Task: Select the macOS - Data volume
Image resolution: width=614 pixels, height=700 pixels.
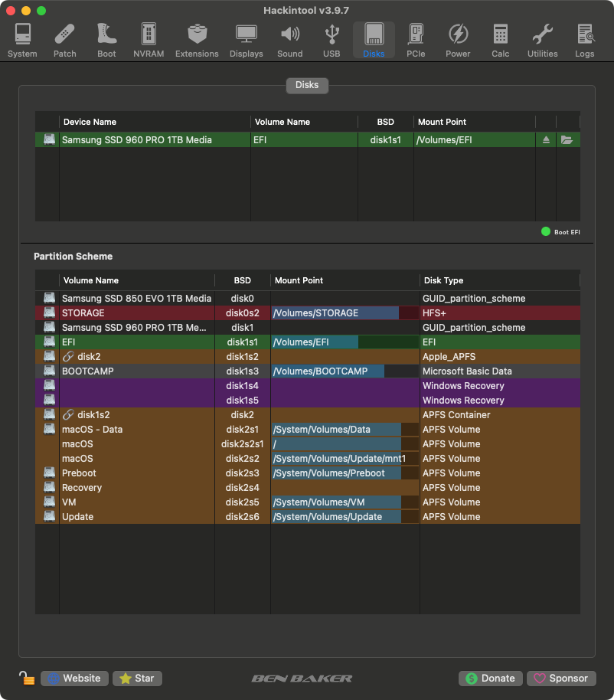Action: tap(308, 430)
